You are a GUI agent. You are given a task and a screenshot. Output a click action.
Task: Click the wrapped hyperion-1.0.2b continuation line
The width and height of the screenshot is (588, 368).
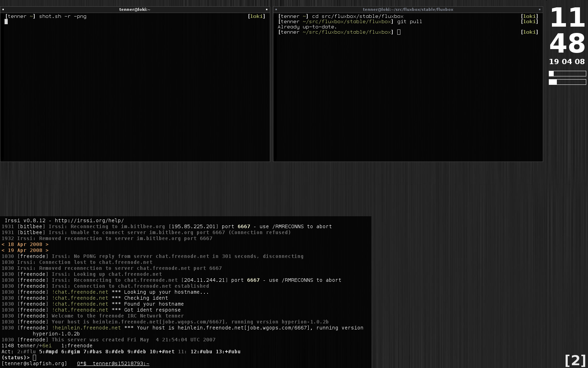click(56, 334)
